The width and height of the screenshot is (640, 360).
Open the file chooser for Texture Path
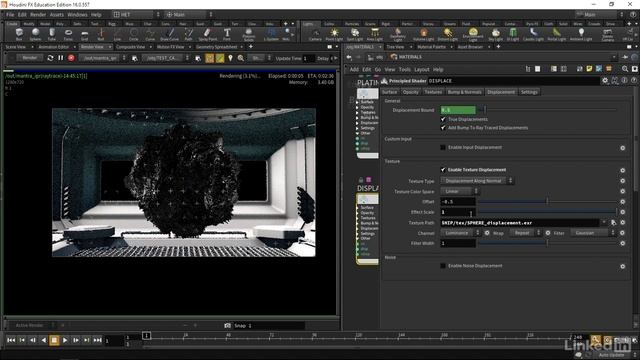click(613, 222)
